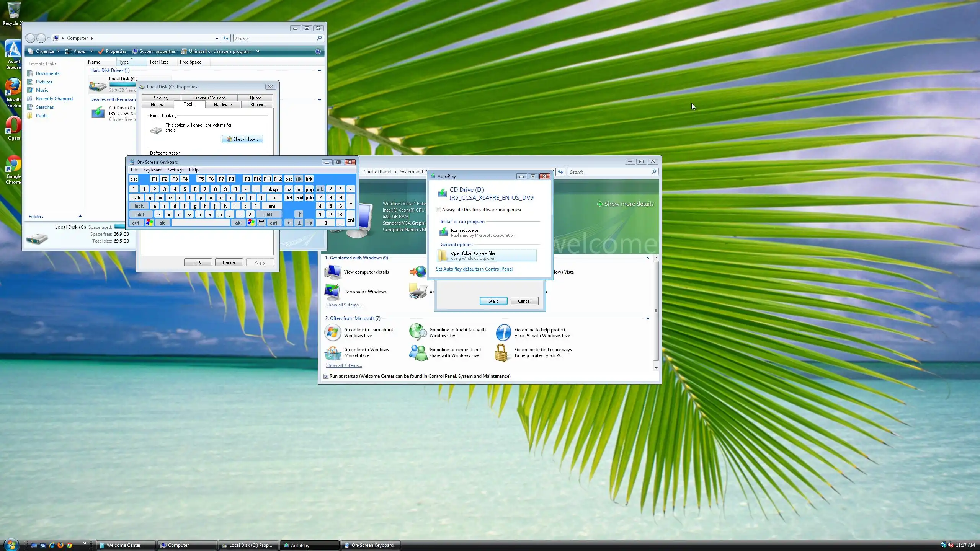Click the Welcome Center vertical scrollbar
Screen dimensions: 980x551
656,310
